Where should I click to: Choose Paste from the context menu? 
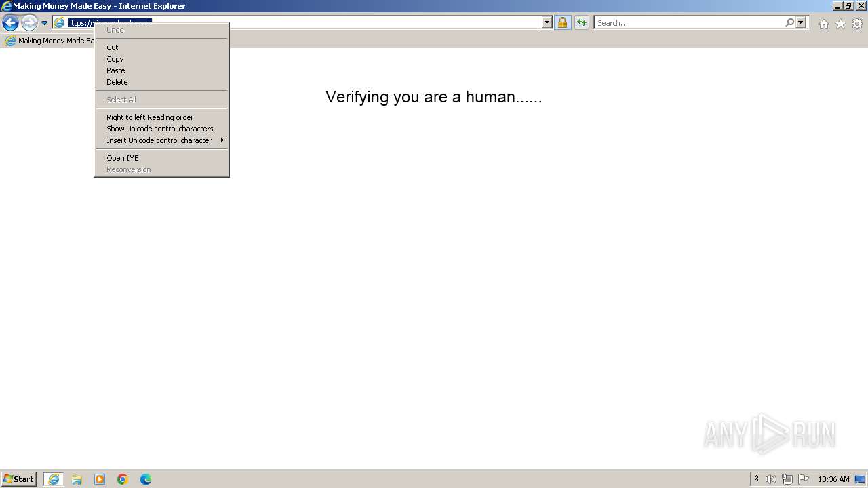coord(161,70)
